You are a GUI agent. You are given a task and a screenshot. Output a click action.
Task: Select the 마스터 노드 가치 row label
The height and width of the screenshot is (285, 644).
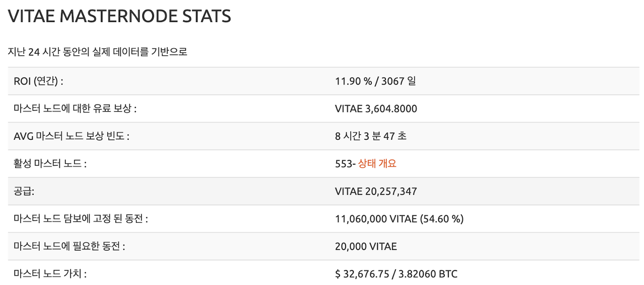pyautogui.click(x=50, y=274)
